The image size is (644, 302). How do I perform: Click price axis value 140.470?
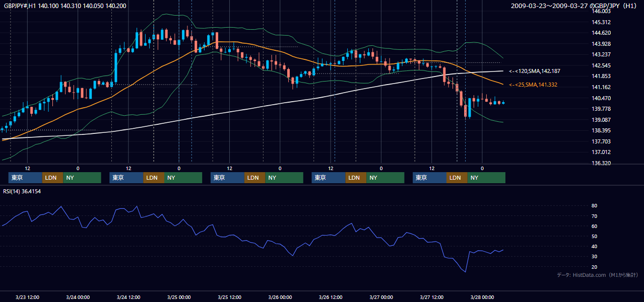[601, 98]
